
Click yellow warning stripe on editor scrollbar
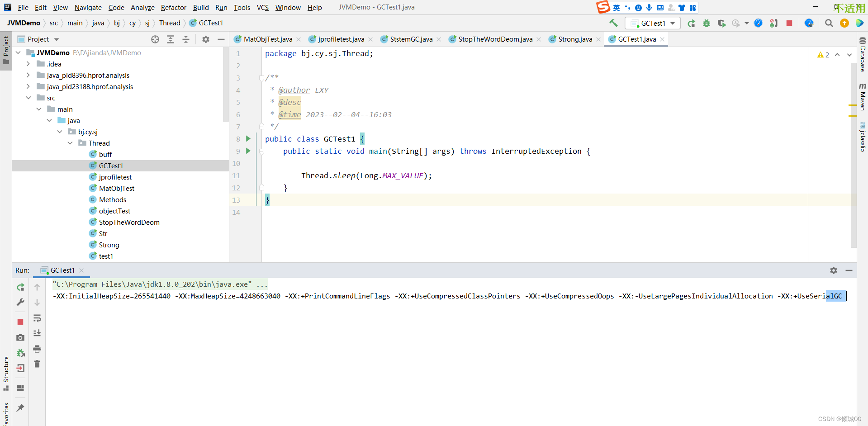click(853, 105)
